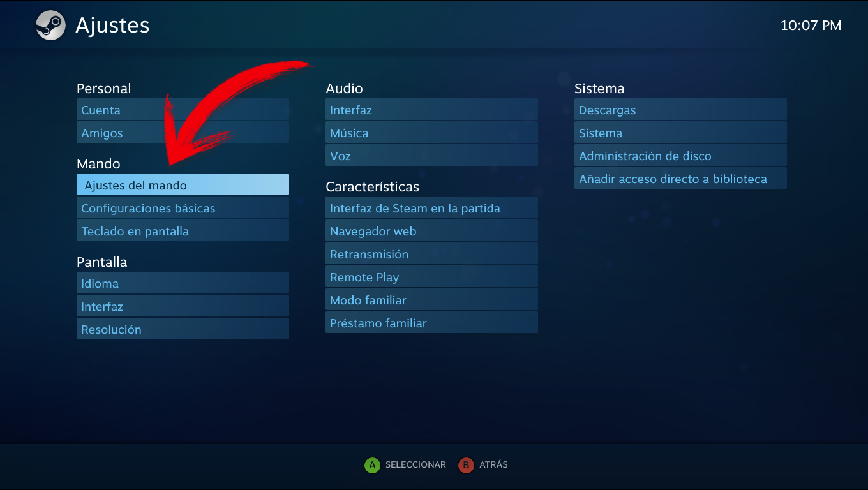Screen dimensions: 868x490
Task: Select Remote Play option
Action: point(431,276)
